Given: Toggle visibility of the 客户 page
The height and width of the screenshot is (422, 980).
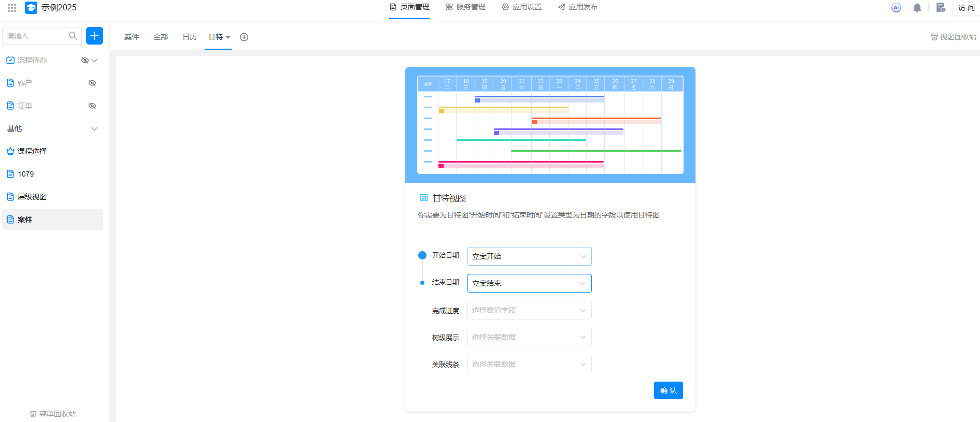Looking at the screenshot, I should click(92, 83).
